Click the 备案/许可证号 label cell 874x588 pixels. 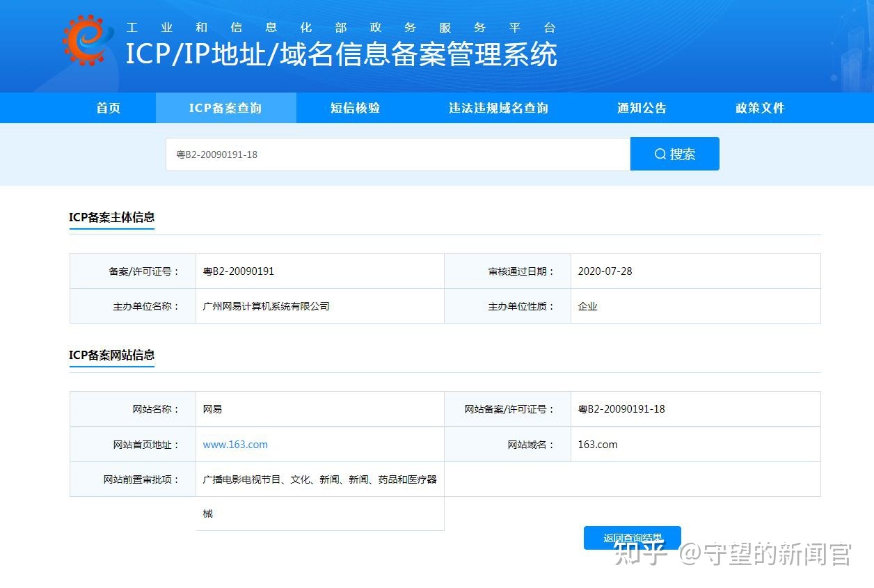pos(133,271)
